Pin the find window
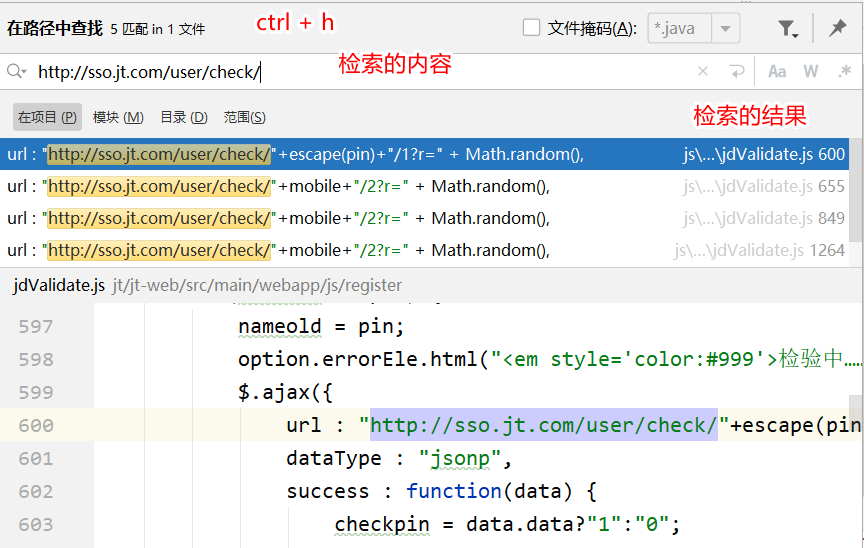Image resolution: width=864 pixels, height=548 pixels. 837,28
